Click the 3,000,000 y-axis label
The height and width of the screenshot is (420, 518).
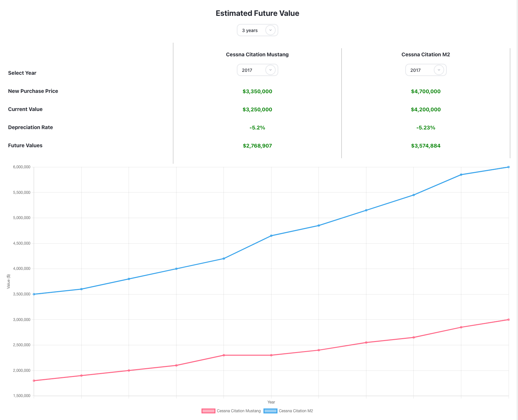(22, 320)
